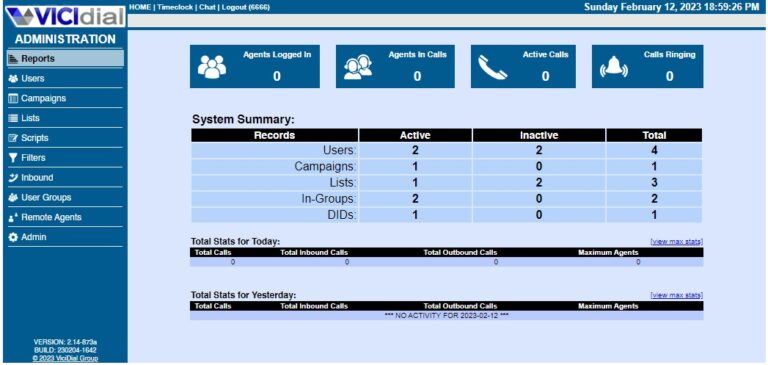Viewport: 768px width, 365px height.
Task: Click the Lists rows icon
Action: coord(13,118)
